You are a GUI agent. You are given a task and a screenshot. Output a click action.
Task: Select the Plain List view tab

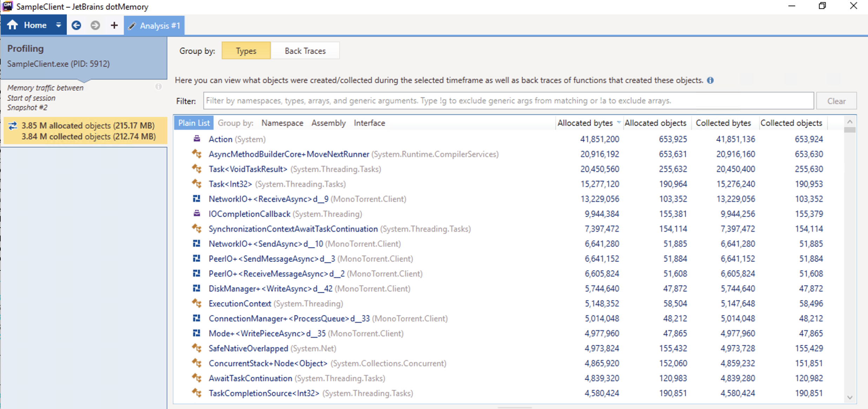coord(194,123)
